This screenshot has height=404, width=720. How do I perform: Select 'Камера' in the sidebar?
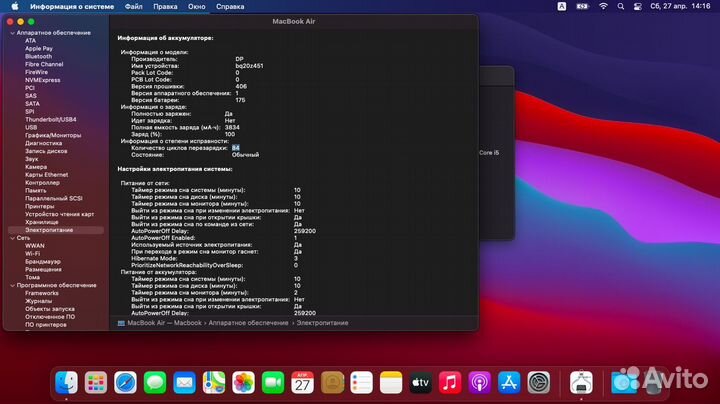click(x=36, y=167)
